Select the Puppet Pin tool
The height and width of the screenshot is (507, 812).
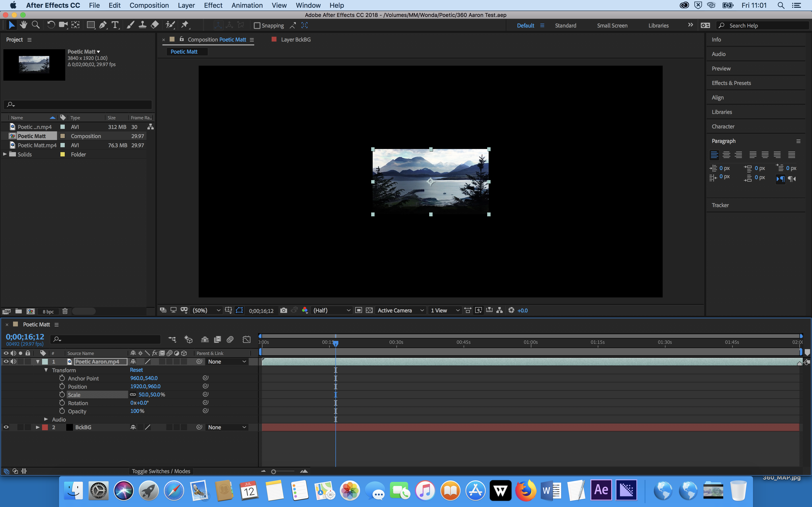click(185, 25)
